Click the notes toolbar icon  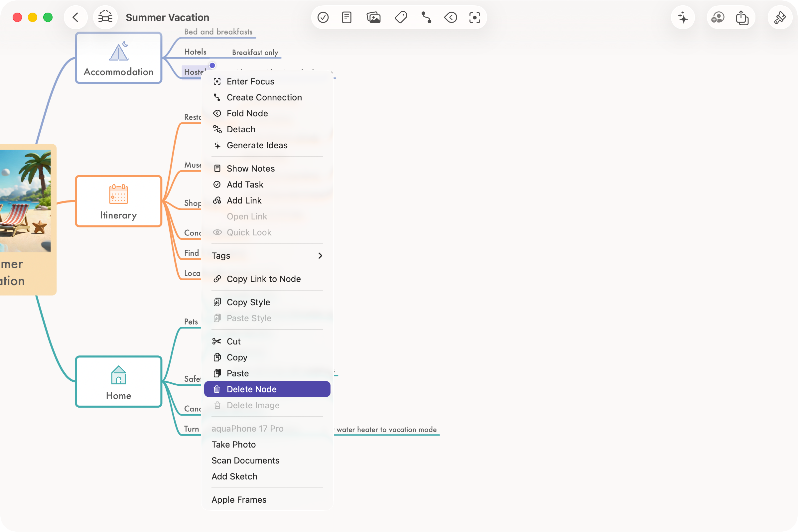pos(346,17)
